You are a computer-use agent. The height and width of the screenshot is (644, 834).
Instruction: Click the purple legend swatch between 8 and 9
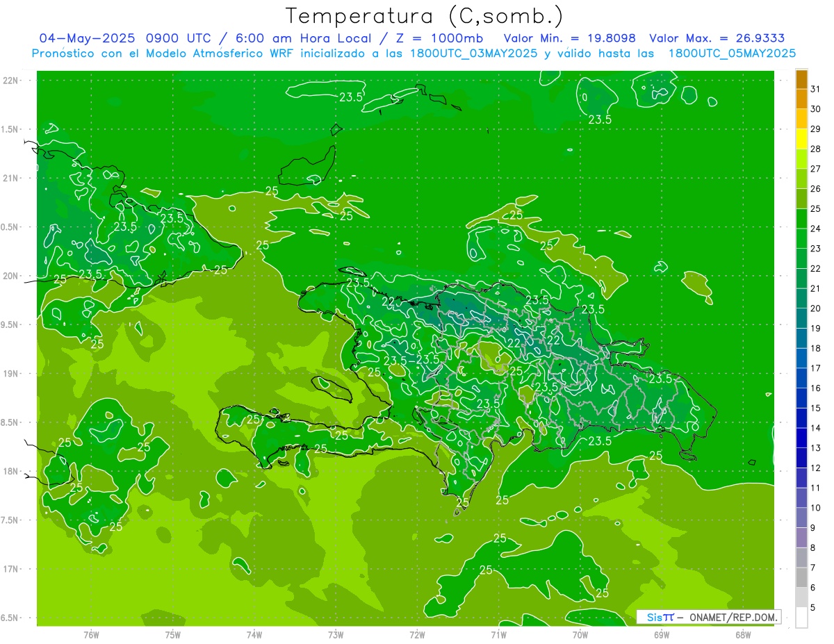click(x=801, y=538)
